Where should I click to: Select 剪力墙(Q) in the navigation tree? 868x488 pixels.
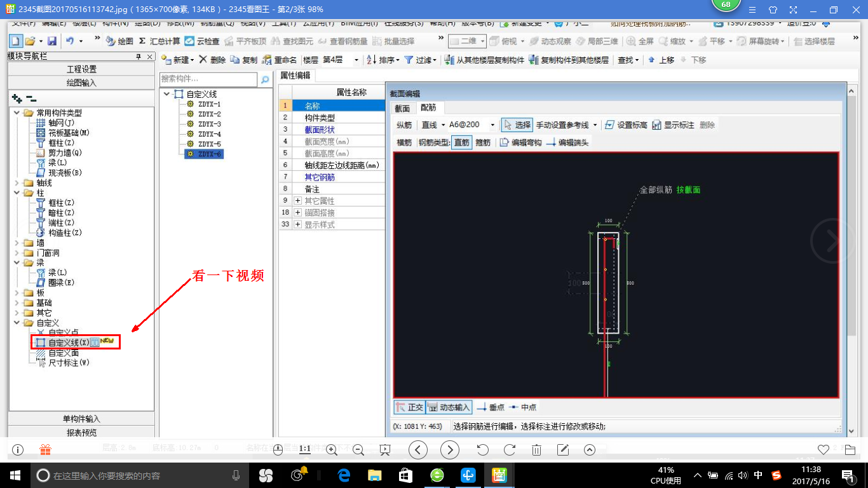coord(65,152)
